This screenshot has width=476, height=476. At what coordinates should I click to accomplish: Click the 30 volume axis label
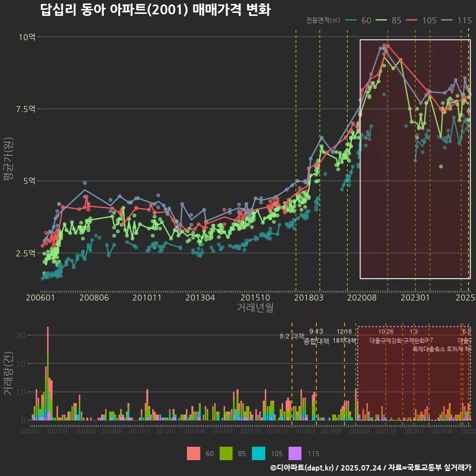point(21,335)
